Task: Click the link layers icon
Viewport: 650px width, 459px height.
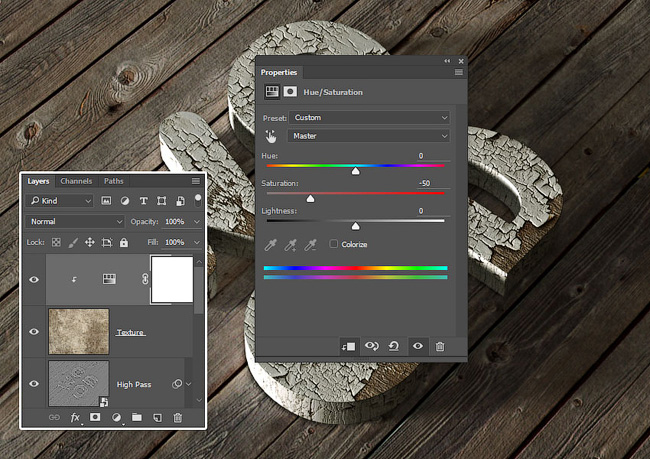Action: (54, 418)
